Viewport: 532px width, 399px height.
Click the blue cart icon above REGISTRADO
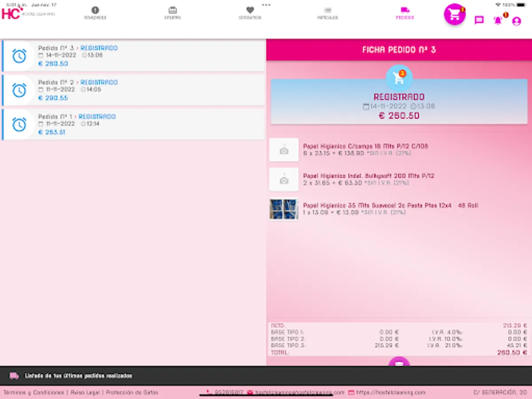[399, 78]
